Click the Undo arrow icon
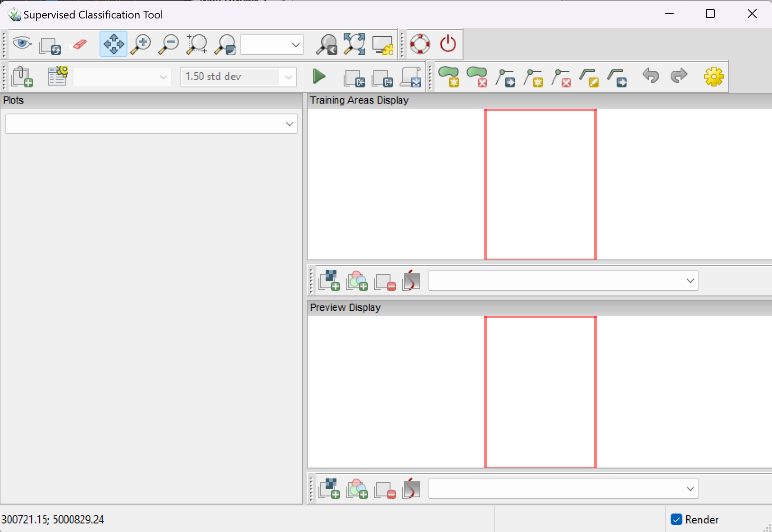 [x=651, y=76]
